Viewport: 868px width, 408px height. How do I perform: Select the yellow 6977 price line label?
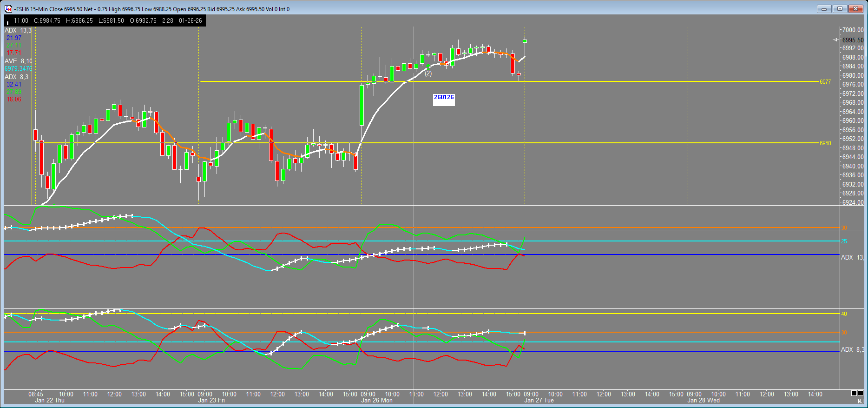click(x=825, y=82)
